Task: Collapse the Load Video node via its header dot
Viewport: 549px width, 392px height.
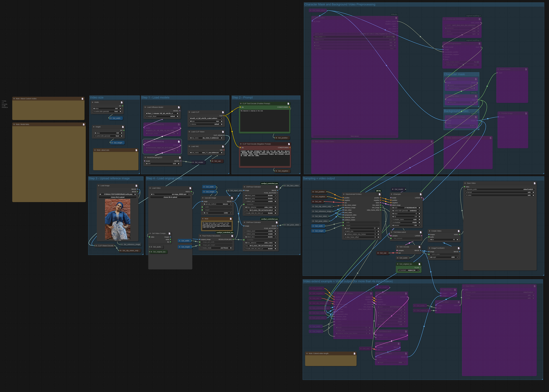Action: (150, 188)
